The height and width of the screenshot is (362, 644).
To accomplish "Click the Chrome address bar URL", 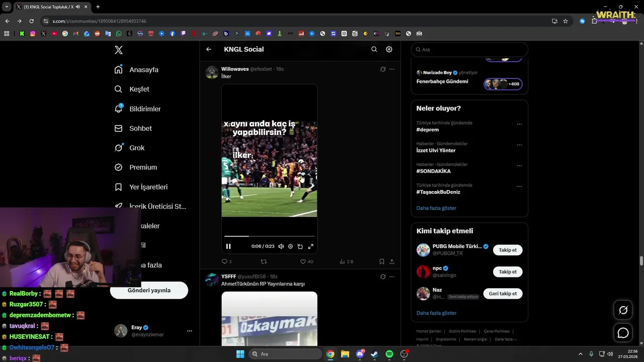I will (99, 21).
